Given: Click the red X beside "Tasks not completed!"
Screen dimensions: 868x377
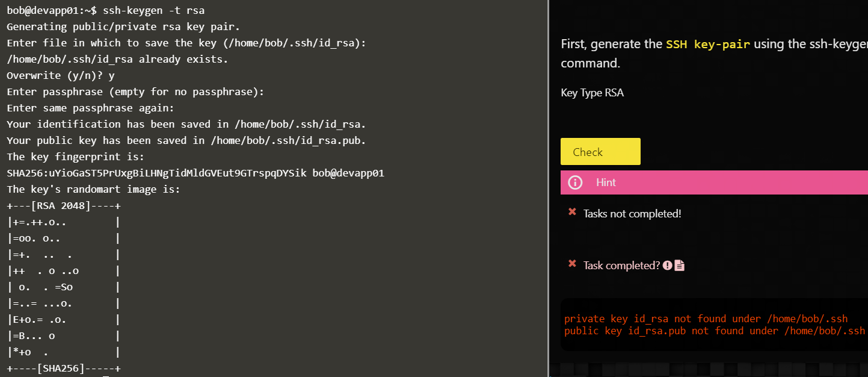Looking at the screenshot, I should (573, 212).
